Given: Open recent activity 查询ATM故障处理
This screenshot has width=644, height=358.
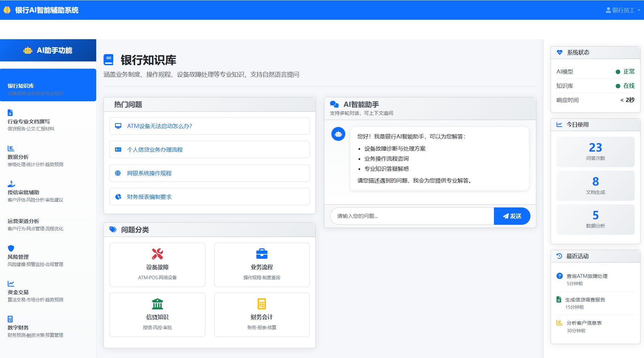Looking at the screenshot, I should pos(587,276).
